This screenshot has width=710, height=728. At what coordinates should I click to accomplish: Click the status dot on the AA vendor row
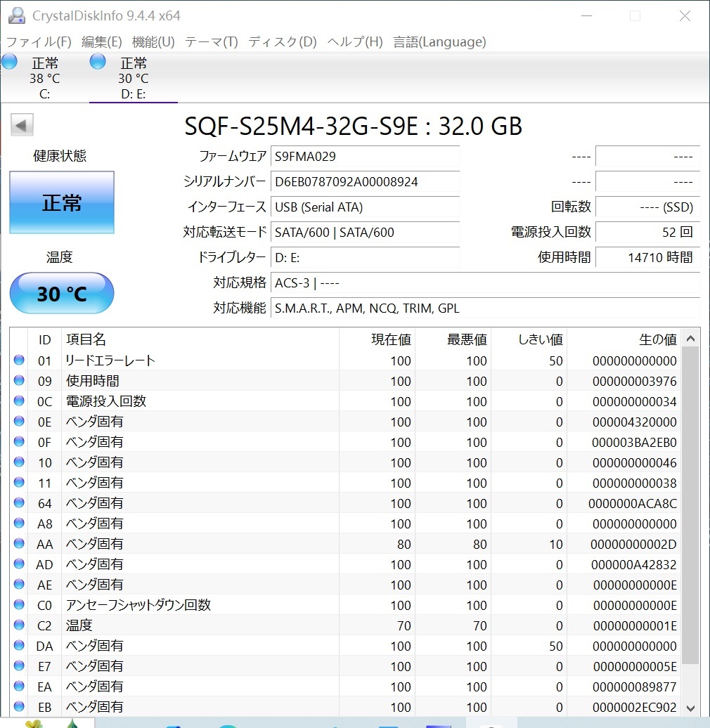[x=18, y=543]
